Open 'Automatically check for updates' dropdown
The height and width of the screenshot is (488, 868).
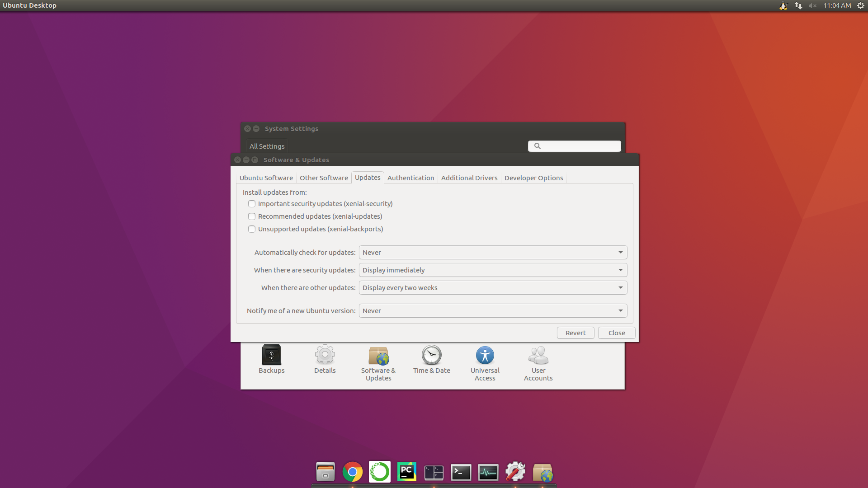[493, 253]
